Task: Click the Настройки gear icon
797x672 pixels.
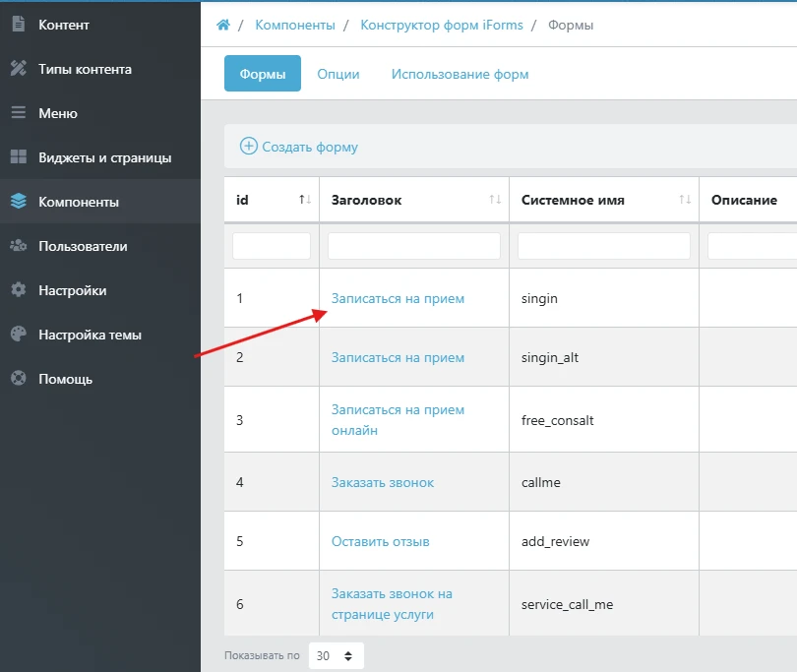Action: tap(18, 290)
